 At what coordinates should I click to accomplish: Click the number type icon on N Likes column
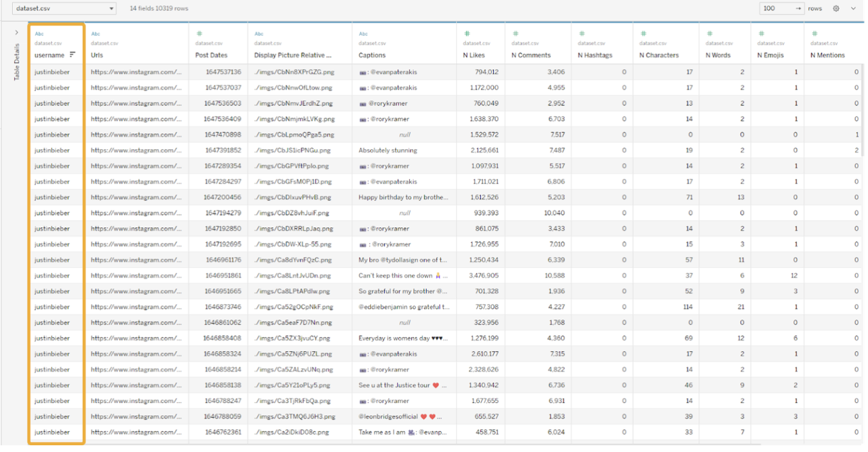click(x=466, y=34)
